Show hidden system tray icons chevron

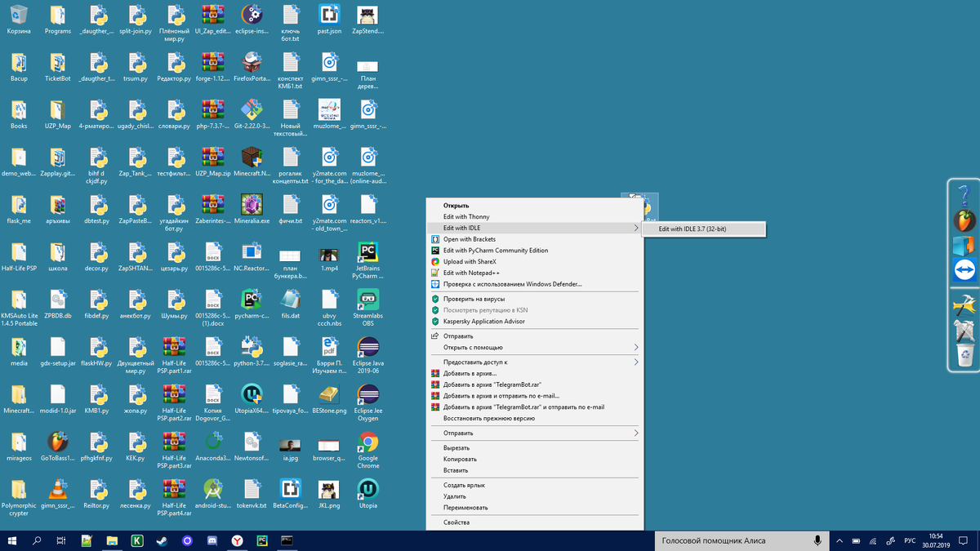840,540
